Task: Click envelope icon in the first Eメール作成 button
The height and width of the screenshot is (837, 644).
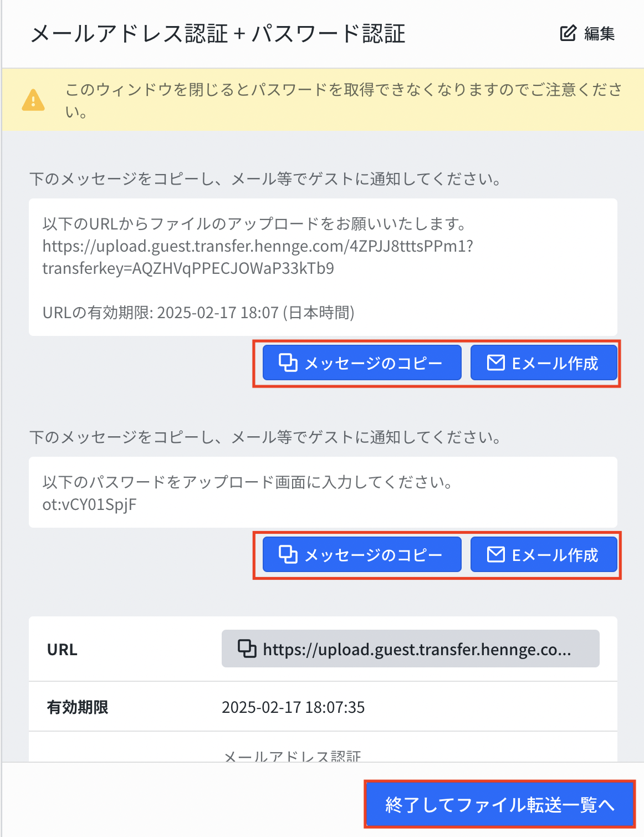Action: point(495,363)
